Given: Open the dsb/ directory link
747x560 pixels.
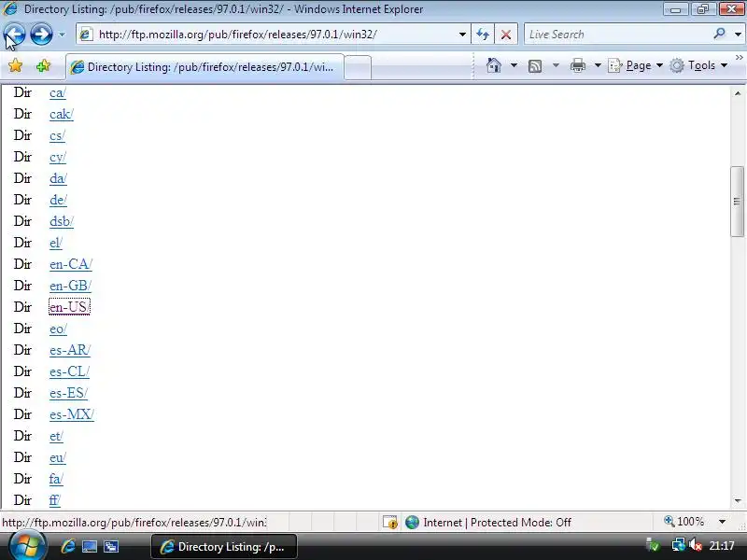Looking at the screenshot, I should tap(61, 221).
